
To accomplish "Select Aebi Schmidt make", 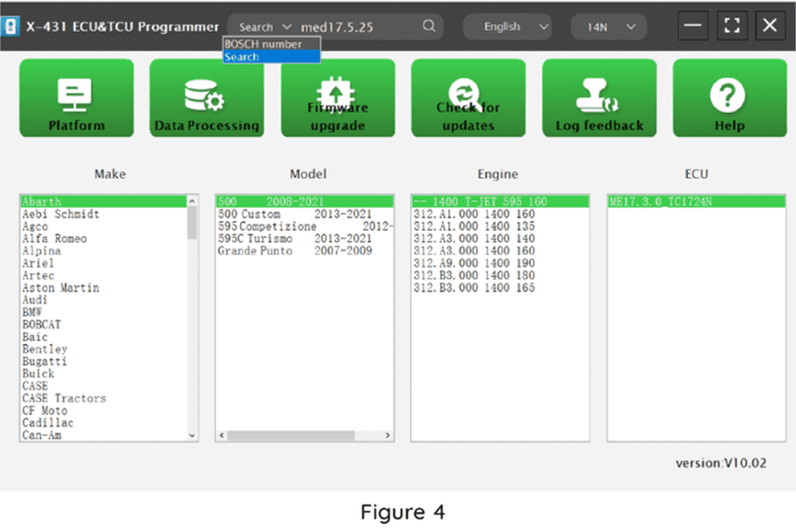I will [103, 214].
